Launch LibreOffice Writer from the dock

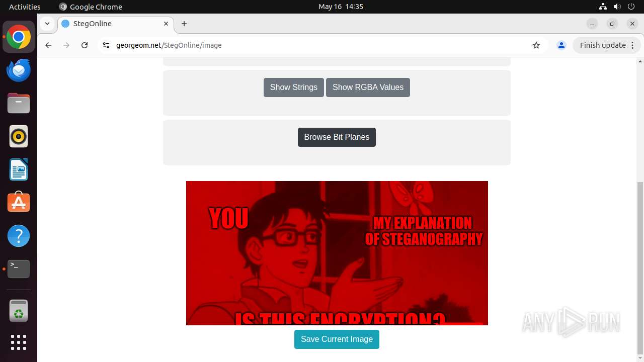(19, 169)
